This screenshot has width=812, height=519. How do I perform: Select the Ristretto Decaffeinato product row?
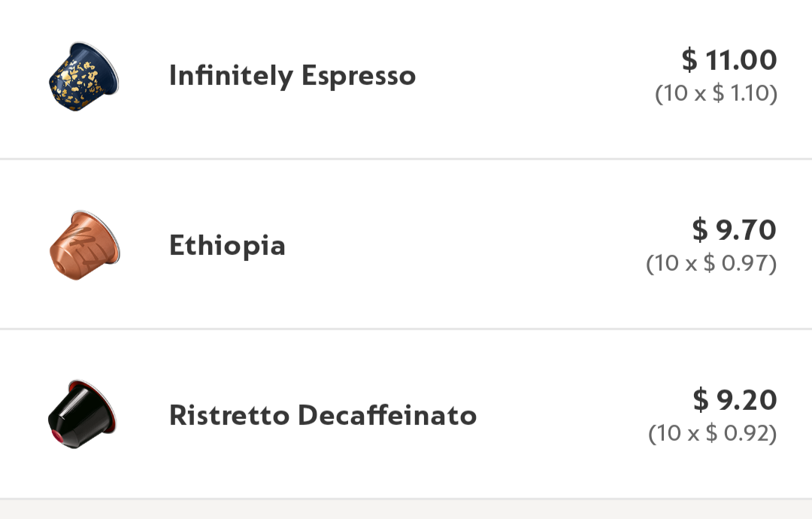(x=406, y=414)
